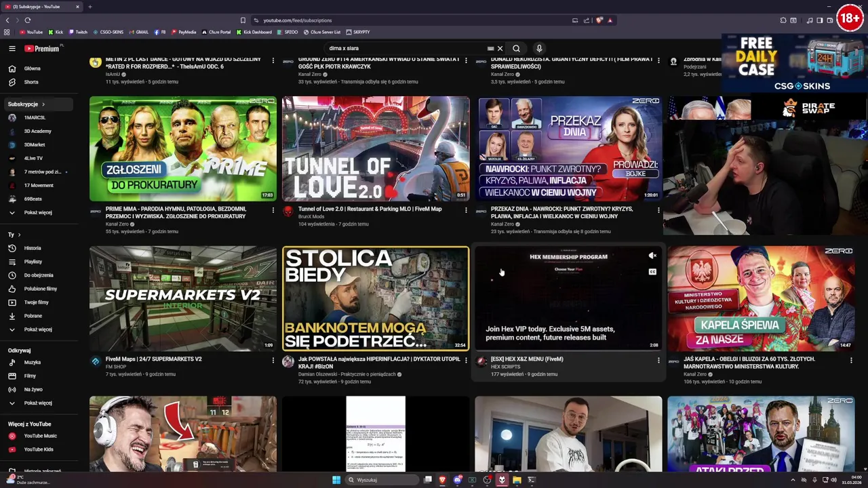Toggle captions on HEX preview video
This screenshot has height=488, width=868.
[x=652, y=272]
